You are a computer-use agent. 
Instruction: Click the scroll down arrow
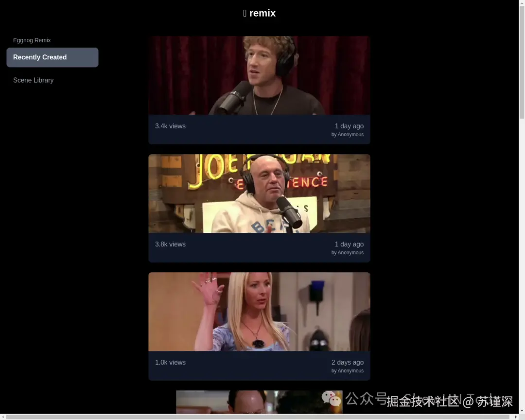tap(522, 411)
